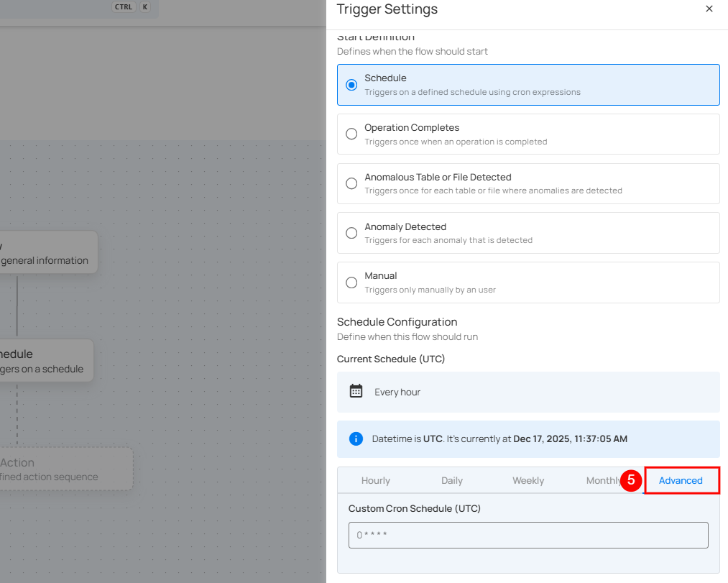Switch to the Weekly tab
Screen dimensions: 728x583
527,481
